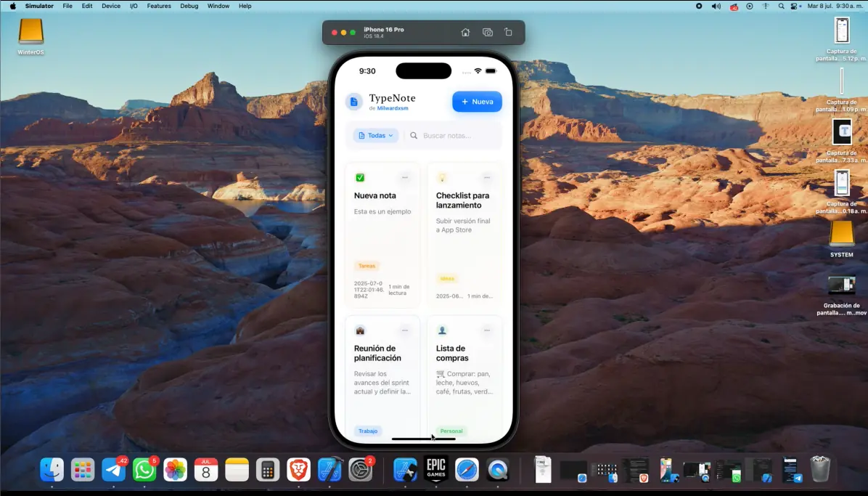Open Notes from the Dock
This screenshot has height=496, width=868.
(237, 470)
